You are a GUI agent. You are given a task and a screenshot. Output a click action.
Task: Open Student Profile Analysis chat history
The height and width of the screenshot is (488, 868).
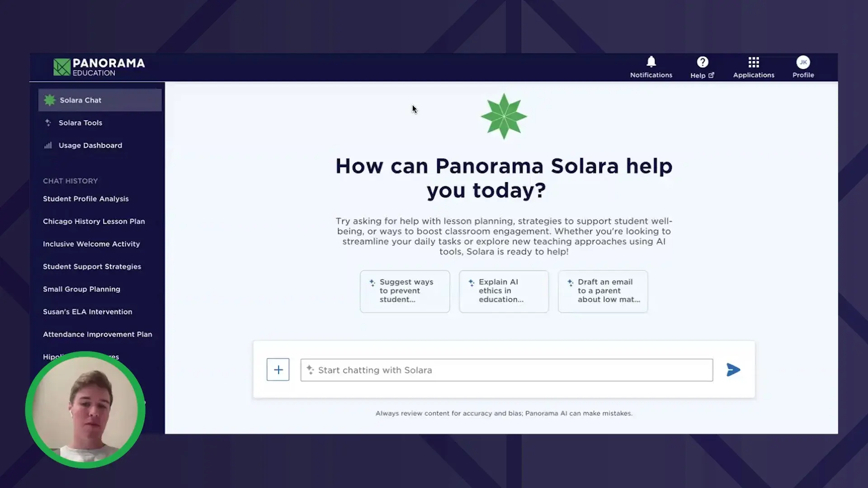pyautogui.click(x=86, y=198)
